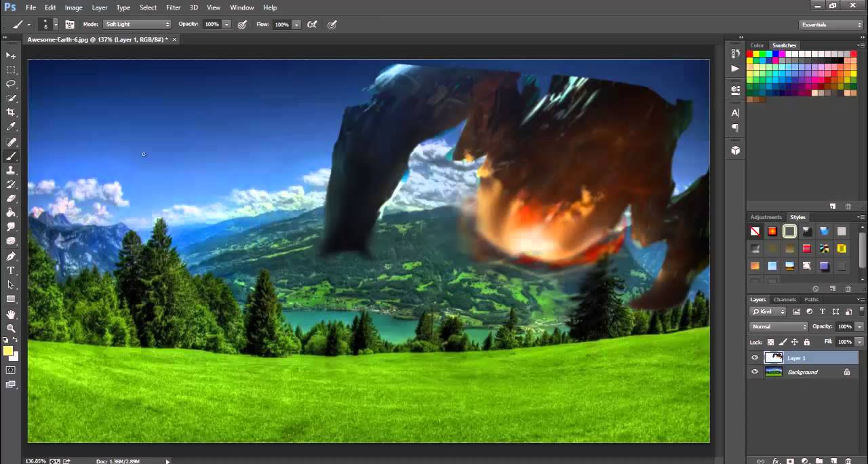868x464 pixels.
Task: Switch to the Color tab
Action: click(757, 45)
